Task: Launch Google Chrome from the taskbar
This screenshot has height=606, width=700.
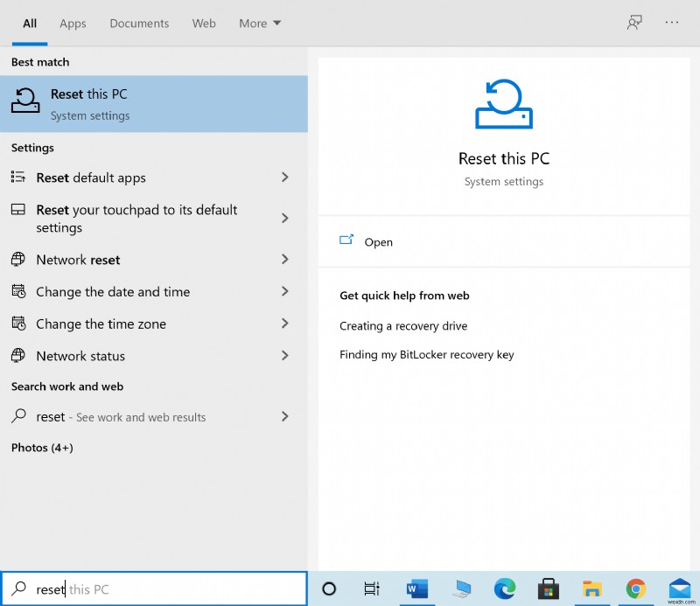Action: tap(636, 589)
